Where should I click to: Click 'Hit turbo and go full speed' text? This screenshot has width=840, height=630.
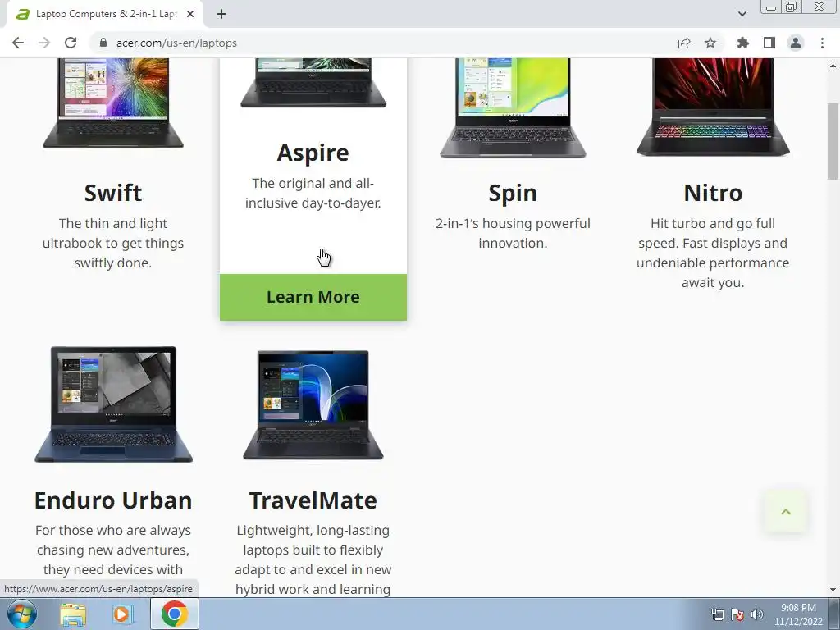713,253
